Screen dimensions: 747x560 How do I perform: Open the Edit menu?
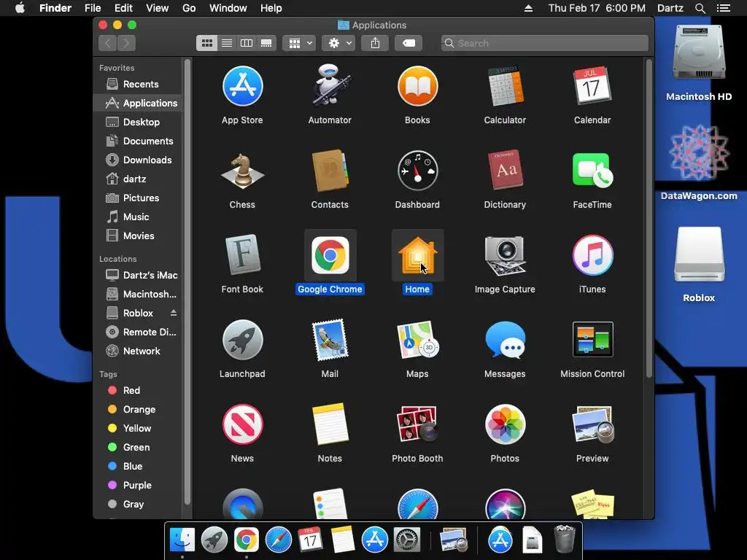(x=123, y=8)
